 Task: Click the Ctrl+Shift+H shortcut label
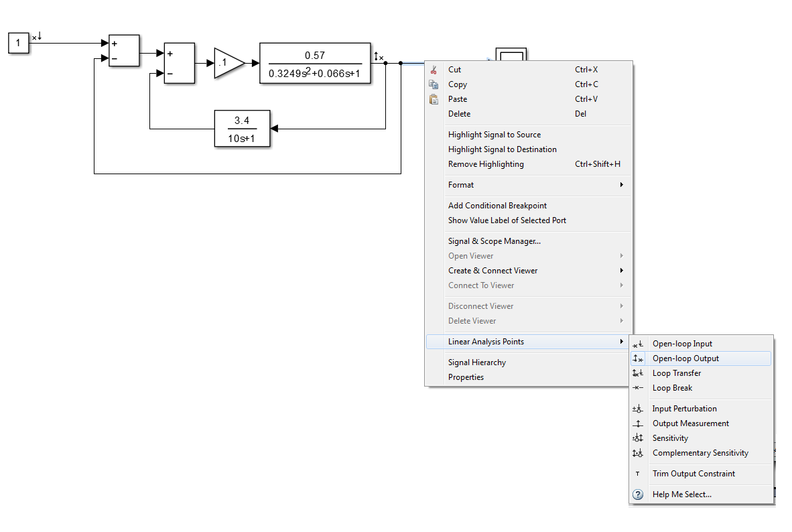598,164
